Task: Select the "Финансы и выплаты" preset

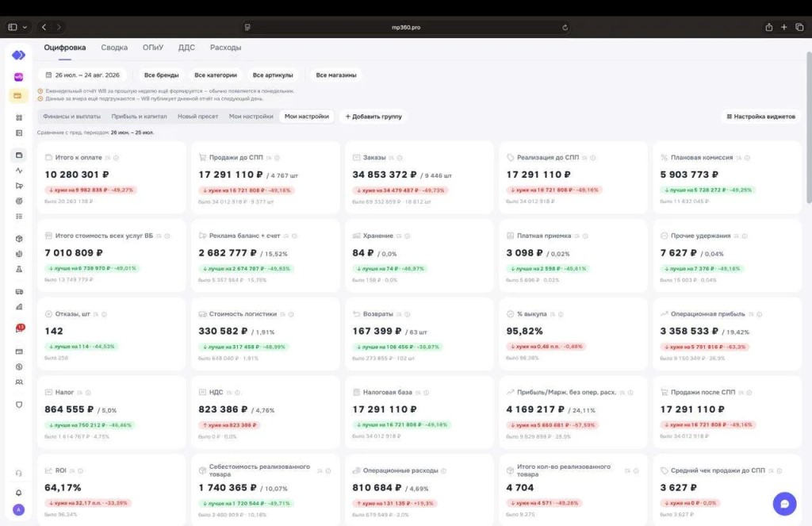Action: [x=72, y=117]
